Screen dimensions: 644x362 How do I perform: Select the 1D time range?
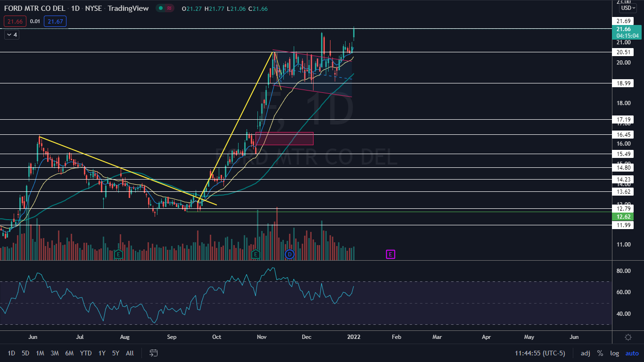pyautogui.click(x=11, y=353)
